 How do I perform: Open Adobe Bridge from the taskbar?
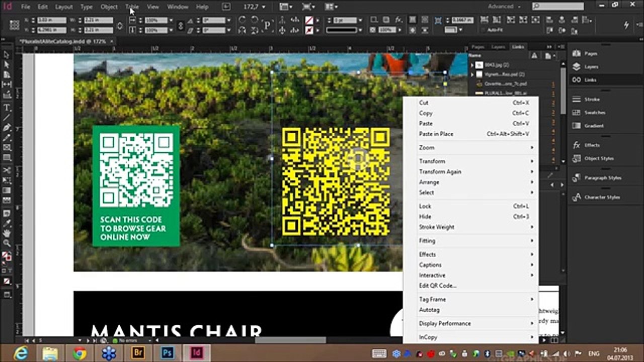click(138, 353)
